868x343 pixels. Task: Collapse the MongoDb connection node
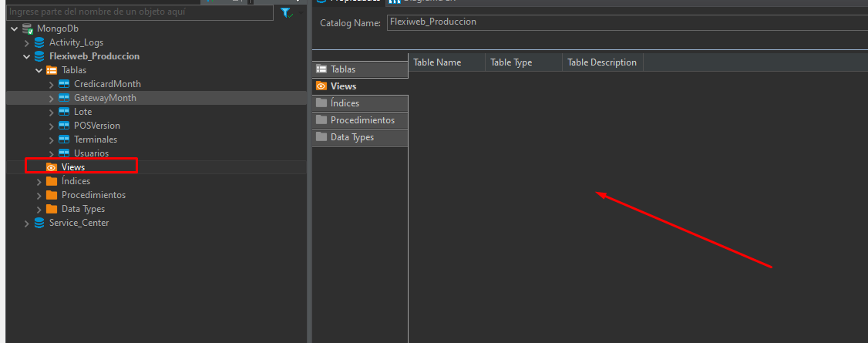coord(15,29)
